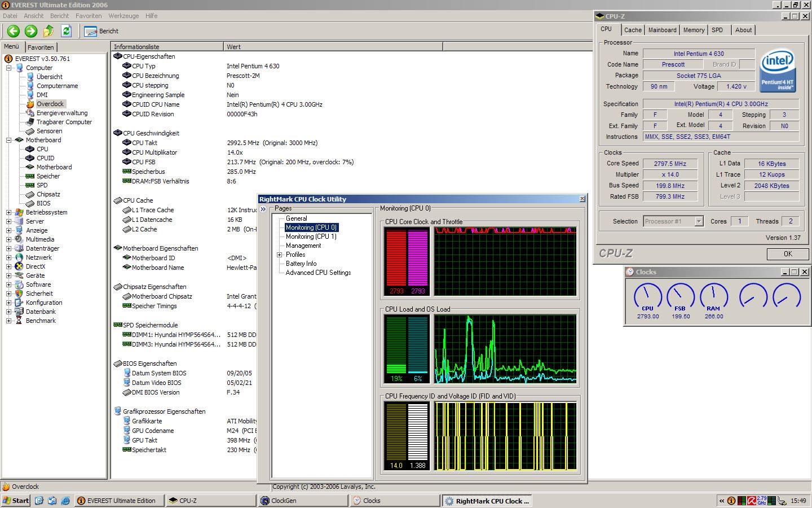Click the green Back arrow in EVEREST toolbar
This screenshot has width=812, height=508.
pos(14,31)
